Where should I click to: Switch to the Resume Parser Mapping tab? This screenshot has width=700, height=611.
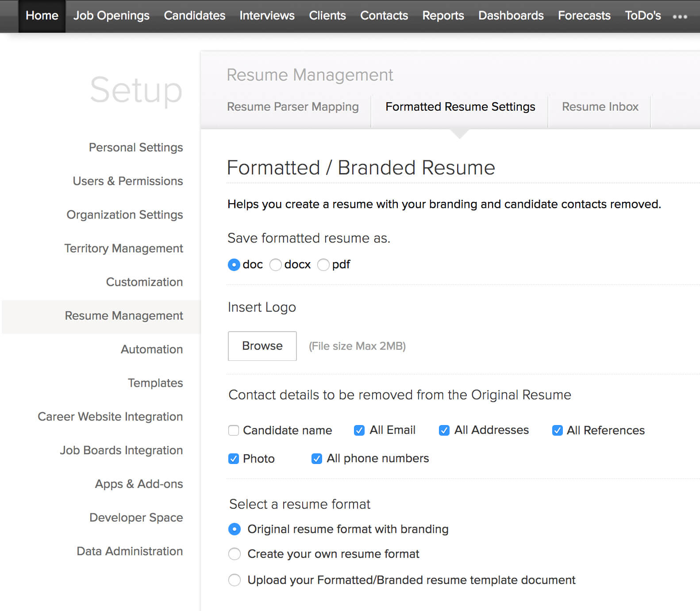tap(292, 107)
